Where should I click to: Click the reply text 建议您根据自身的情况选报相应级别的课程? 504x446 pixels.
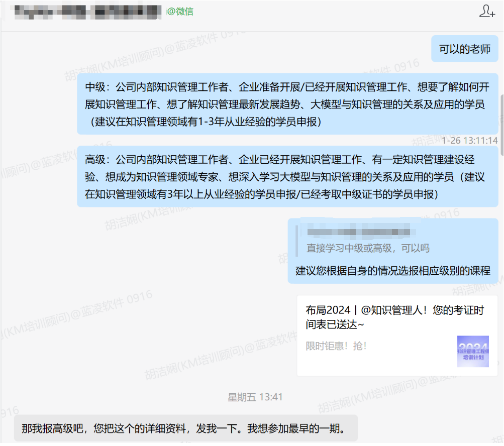[x=392, y=271]
